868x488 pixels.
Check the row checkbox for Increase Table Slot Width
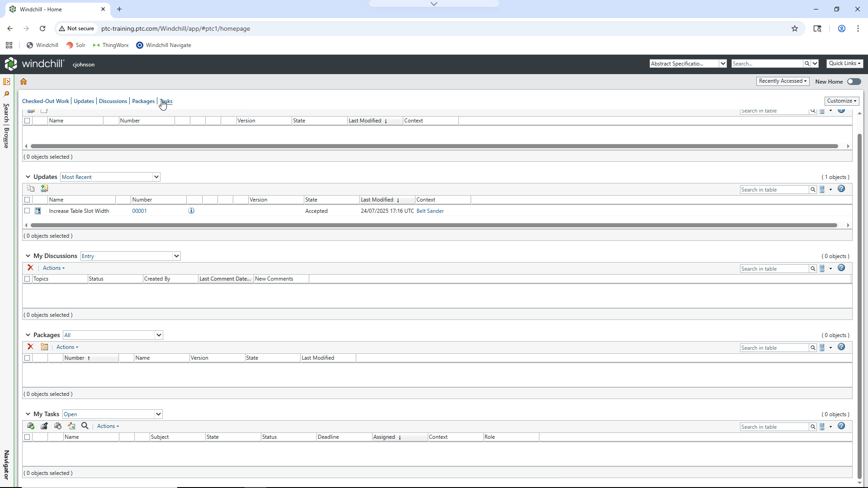pyautogui.click(x=27, y=211)
